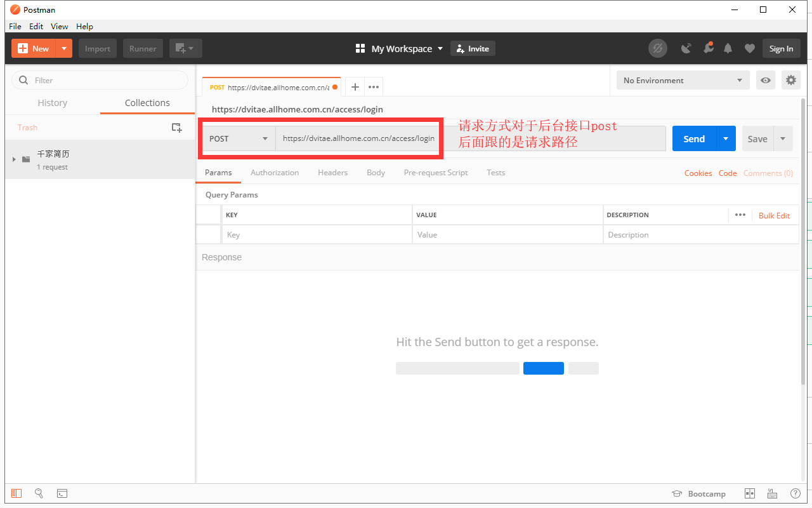Open the Postman console icon
812x508 pixels.
click(x=62, y=493)
